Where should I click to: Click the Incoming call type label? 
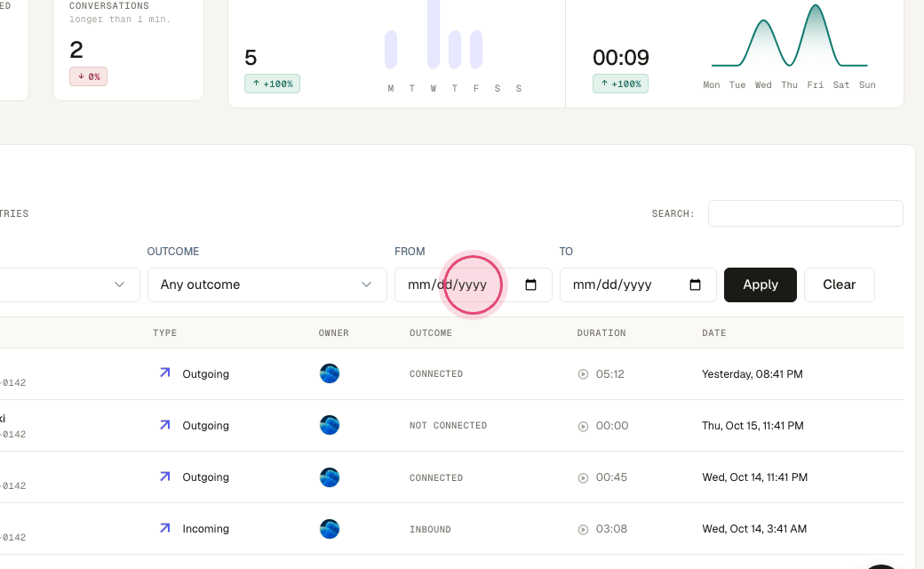click(205, 529)
